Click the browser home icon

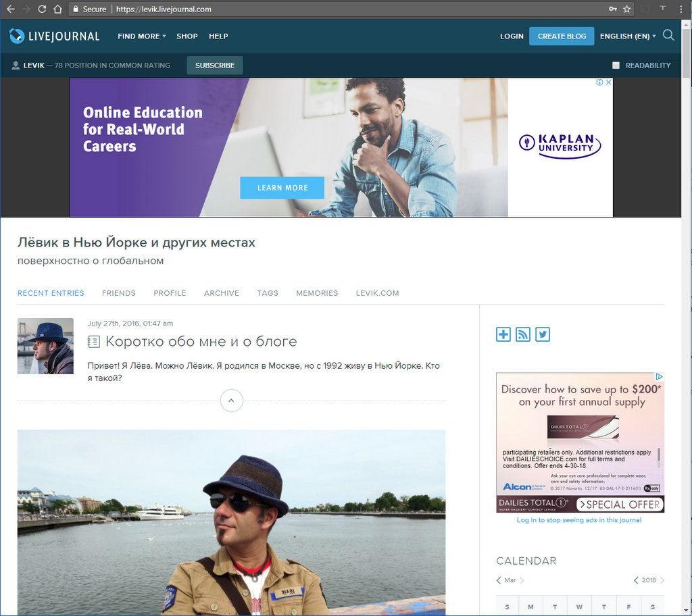click(58, 9)
